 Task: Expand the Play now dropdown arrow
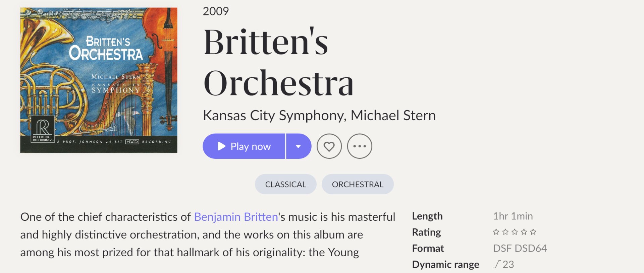coord(299,146)
